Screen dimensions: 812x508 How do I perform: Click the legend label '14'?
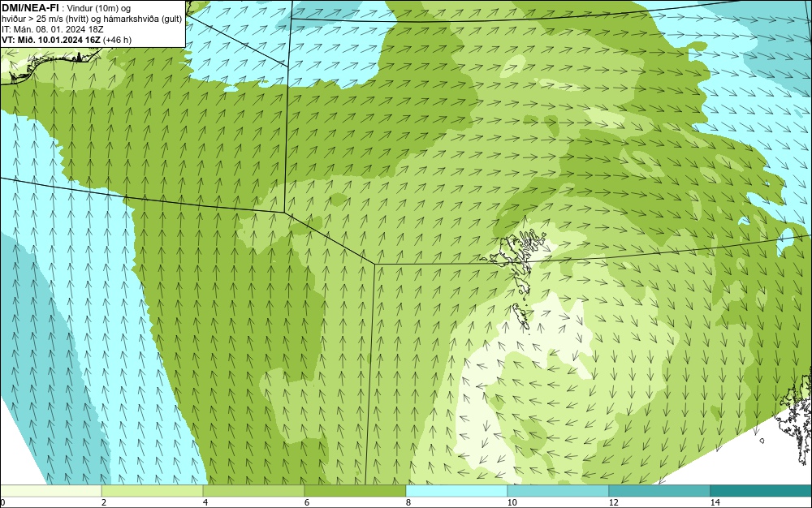tap(715, 502)
